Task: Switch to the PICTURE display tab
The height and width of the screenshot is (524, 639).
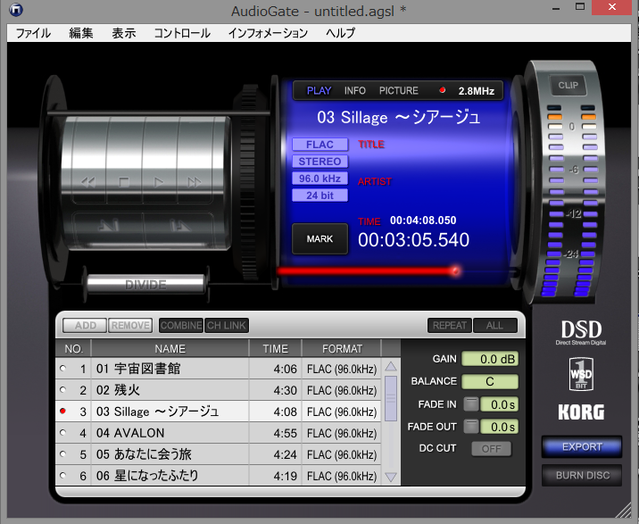Action: pyautogui.click(x=399, y=90)
